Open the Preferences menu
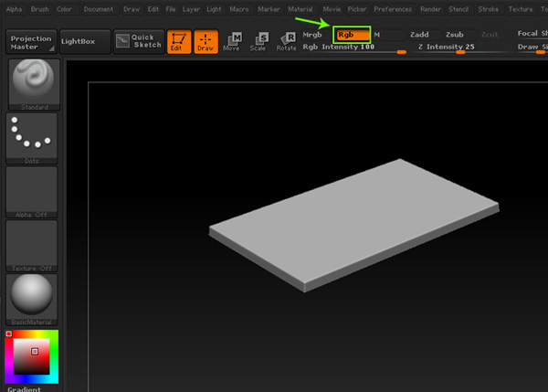The width and height of the screenshot is (548, 392). 392,8
